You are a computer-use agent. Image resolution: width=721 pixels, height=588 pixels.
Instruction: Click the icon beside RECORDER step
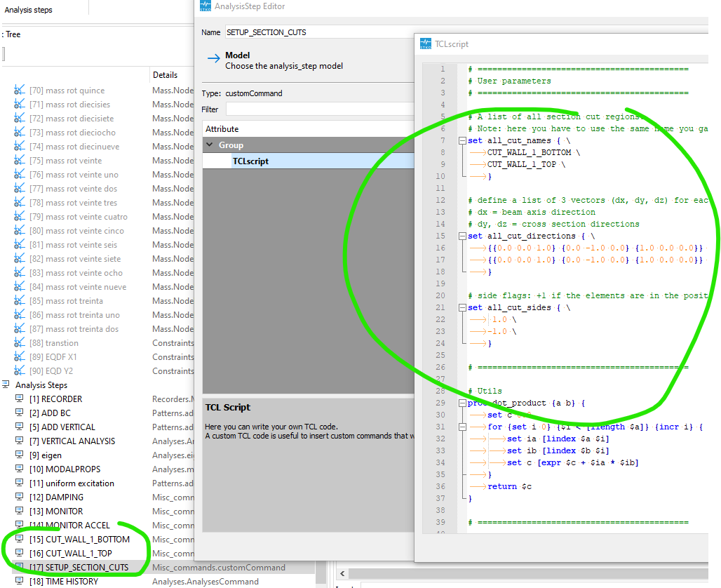point(20,399)
